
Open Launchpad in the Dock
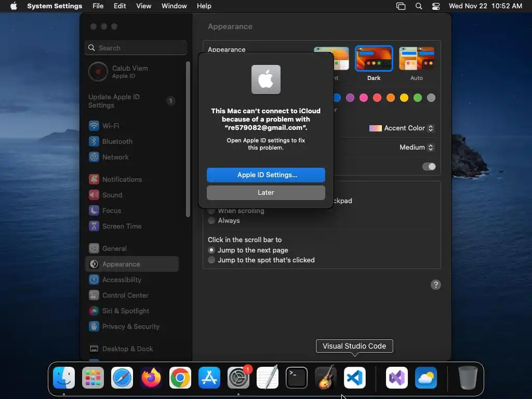coord(93,378)
